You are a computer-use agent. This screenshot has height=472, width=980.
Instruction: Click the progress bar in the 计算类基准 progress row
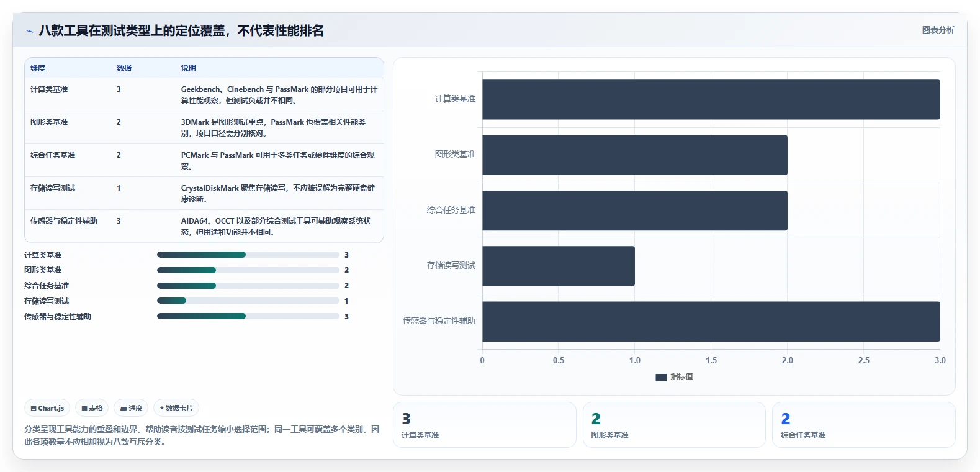point(248,255)
